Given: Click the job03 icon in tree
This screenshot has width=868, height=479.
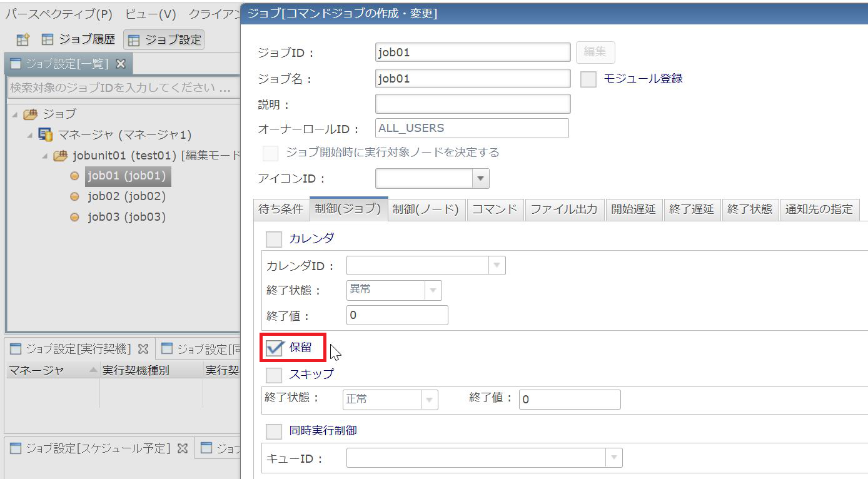Looking at the screenshot, I should [74, 218].
